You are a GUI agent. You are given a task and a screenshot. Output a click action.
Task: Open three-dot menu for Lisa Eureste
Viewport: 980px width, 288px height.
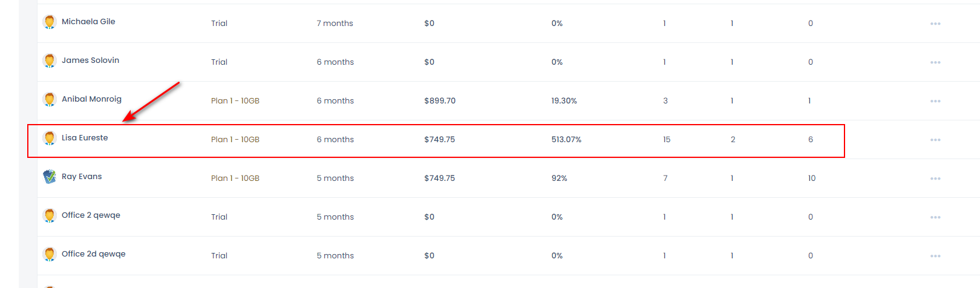coord(935,140)
